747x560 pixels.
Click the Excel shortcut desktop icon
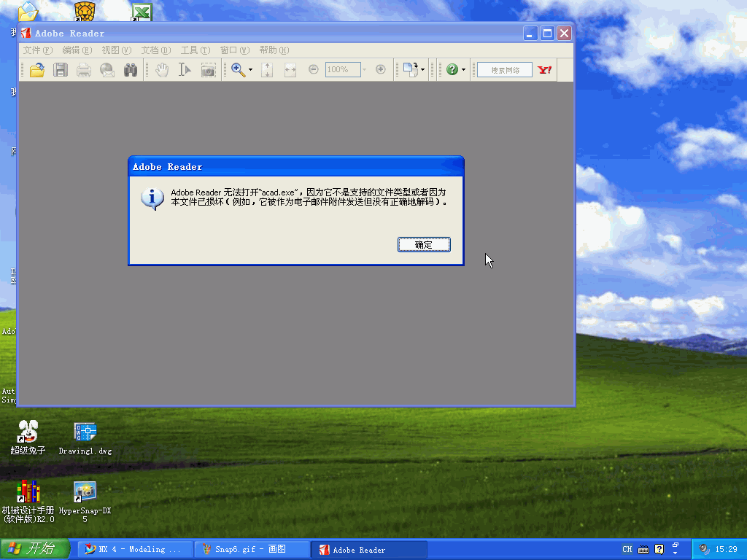coord(142,12)
